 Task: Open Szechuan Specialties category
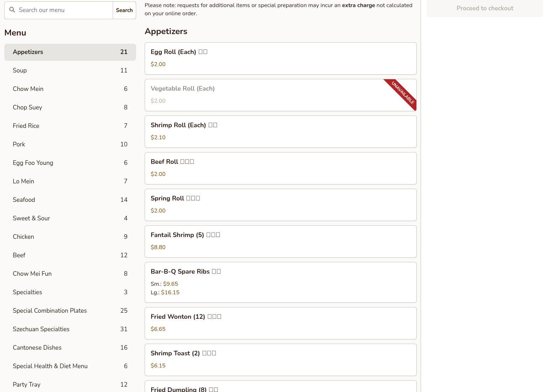click(x=70, y=329)
